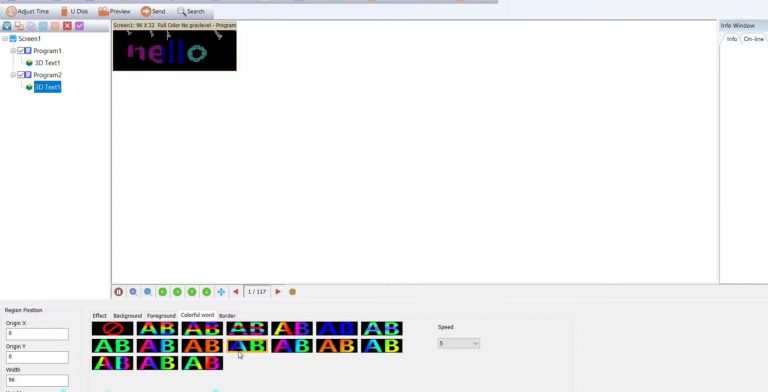Select 3D Text1 under Program1
Viewport: 768px width, 392px height.
tap(47, 63)
